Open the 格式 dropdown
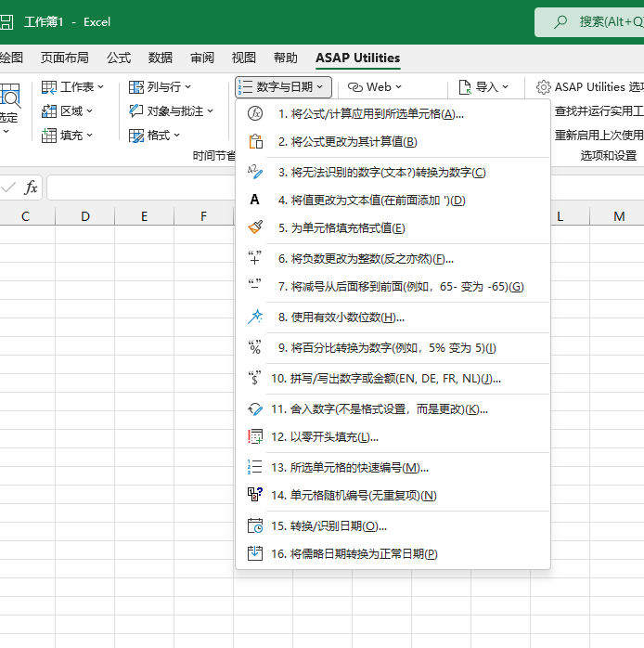Image resolution: width=644 pixels, height=648 pixels. point(154,136)
